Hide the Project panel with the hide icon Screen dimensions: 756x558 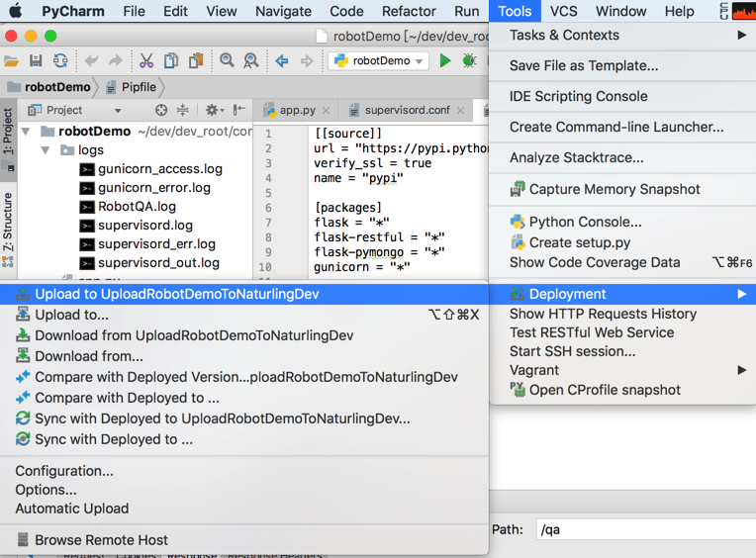coord(239,111)
